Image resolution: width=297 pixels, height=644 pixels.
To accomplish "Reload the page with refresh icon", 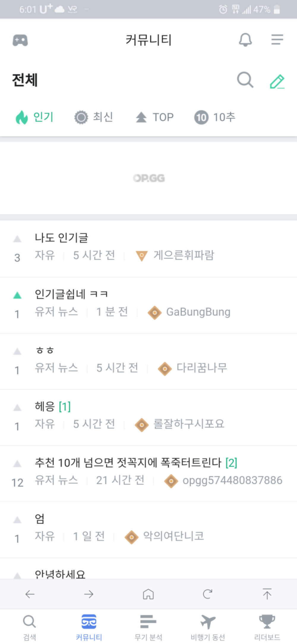I will [207, 594].
